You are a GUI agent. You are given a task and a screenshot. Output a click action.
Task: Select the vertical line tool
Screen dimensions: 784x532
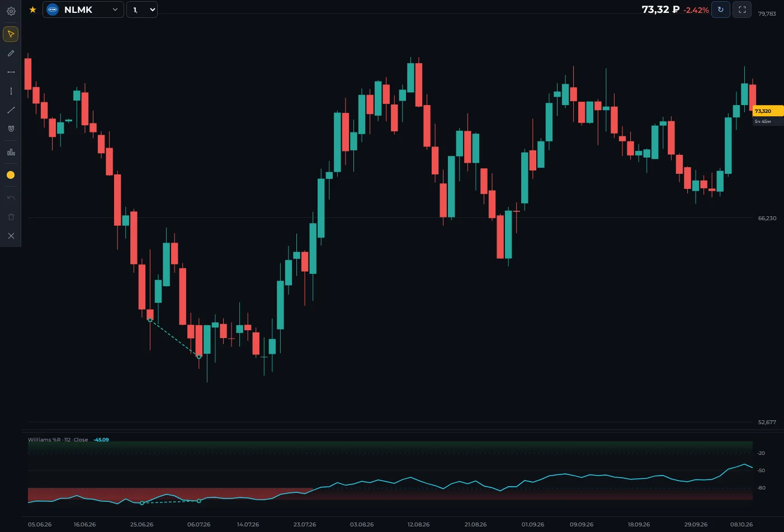(11, 91)
